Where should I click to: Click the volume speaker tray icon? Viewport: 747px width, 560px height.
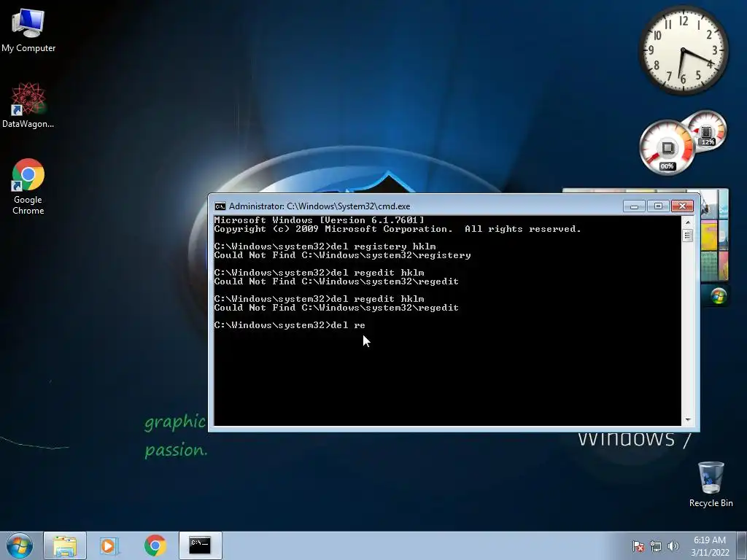673,546
